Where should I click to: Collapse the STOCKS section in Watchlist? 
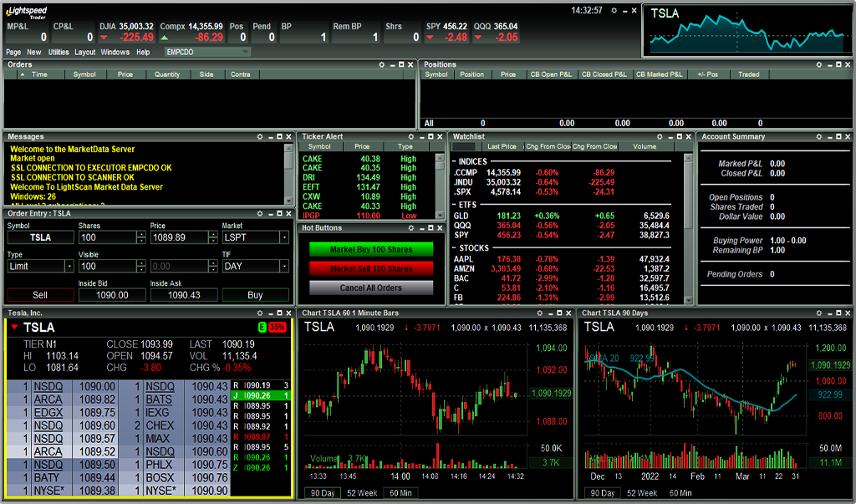click(454, 248)
